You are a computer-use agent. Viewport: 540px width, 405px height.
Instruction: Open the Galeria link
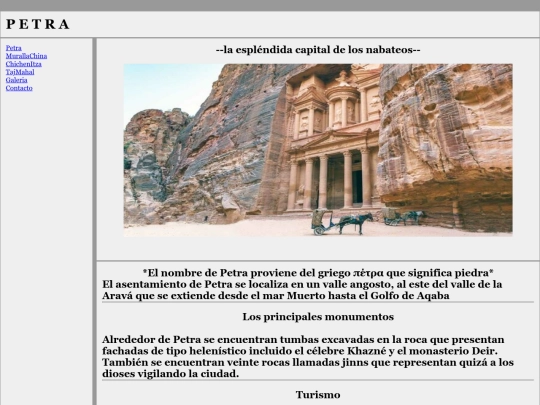(16, 80)
